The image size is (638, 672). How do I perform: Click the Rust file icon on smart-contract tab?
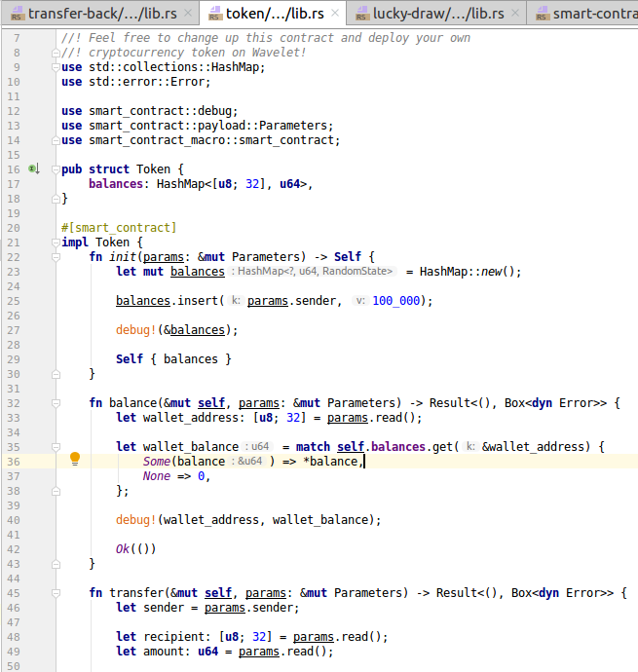point(541,14)
